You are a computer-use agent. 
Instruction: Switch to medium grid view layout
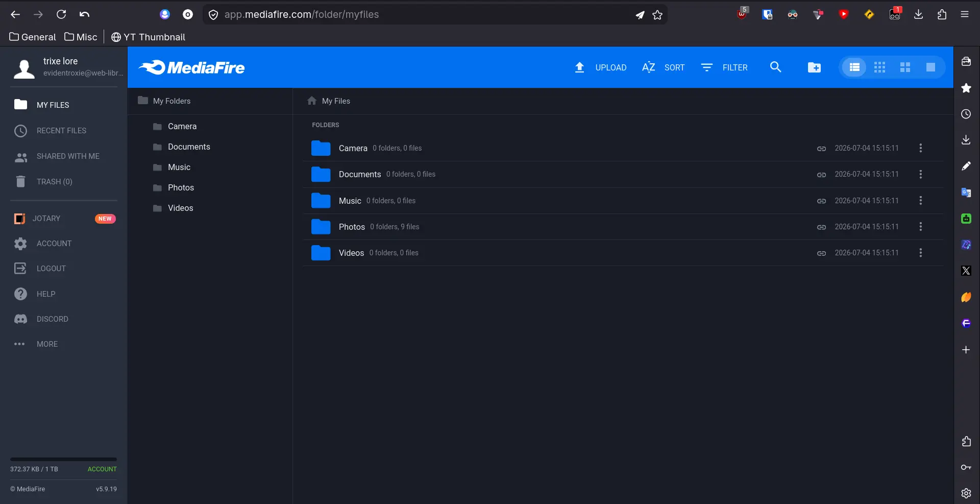click(905, 67)
